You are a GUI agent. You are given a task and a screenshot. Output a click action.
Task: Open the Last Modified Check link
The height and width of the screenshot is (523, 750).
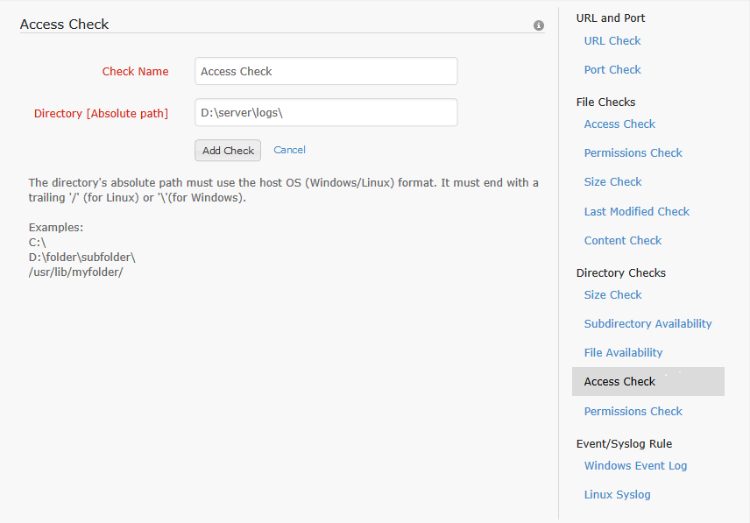[636, 212]
